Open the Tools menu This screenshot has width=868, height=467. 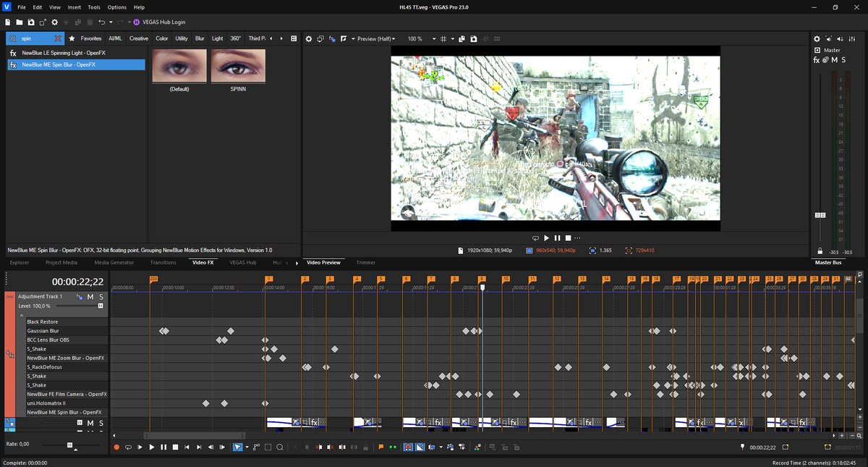94,7
